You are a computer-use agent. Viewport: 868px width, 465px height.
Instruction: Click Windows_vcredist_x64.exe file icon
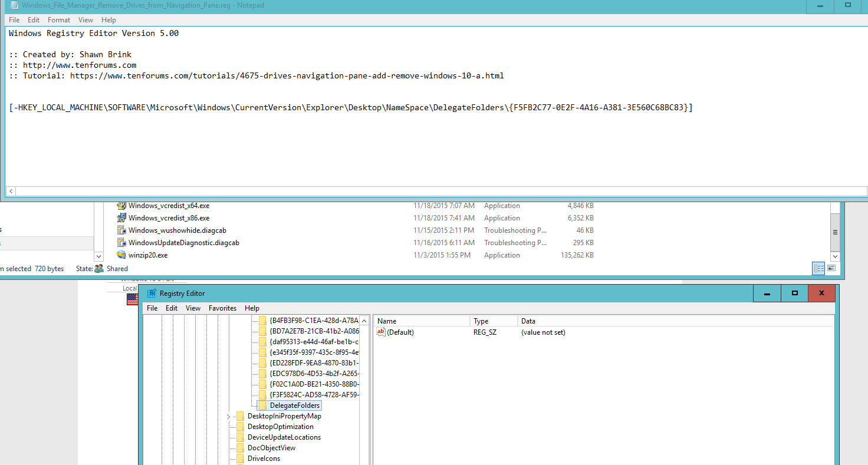click(x=121, y=206)
